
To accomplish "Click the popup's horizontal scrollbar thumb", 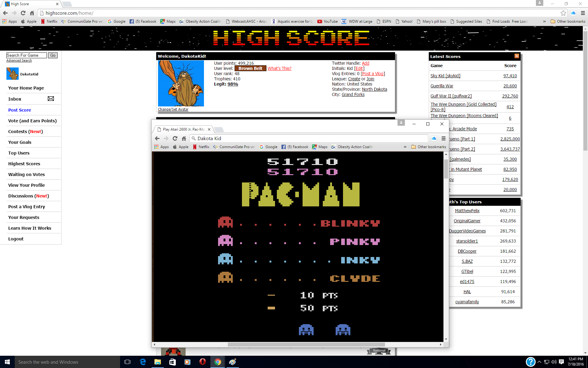I will coord(306,344).
